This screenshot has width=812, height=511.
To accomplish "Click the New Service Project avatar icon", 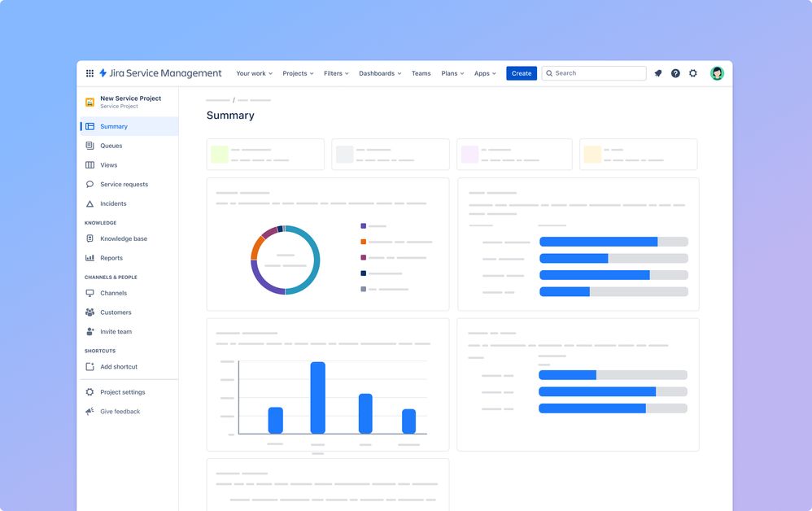I will (x=89, y=102).
